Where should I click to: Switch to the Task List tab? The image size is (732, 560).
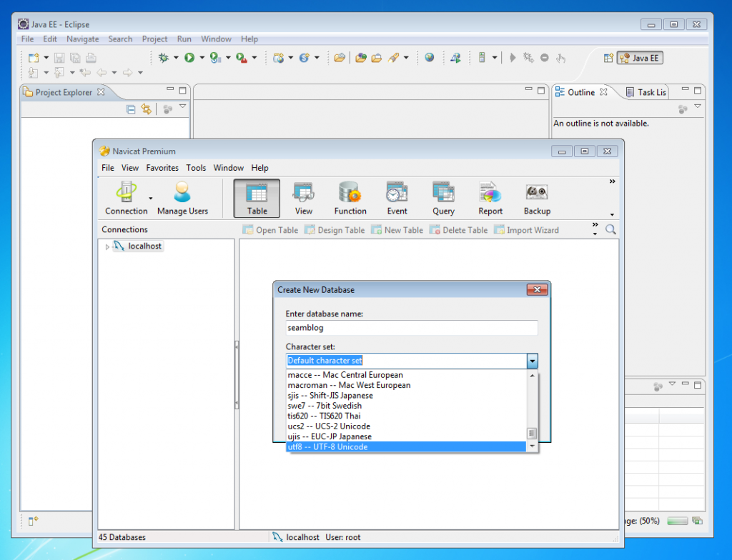pos(646,92)
